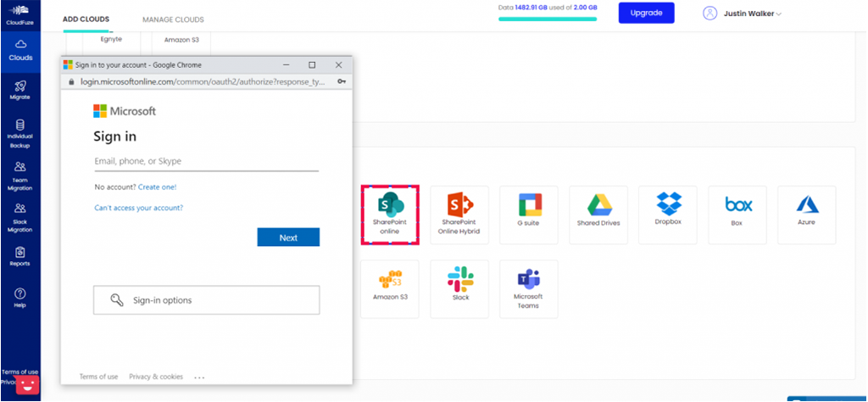Click the Microsoft logo in sign-in window

click(125, 111)
